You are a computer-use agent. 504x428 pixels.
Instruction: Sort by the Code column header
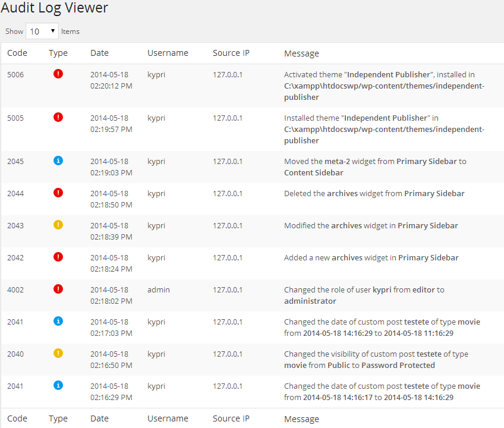pyautogui.click(x=17, y=53)
